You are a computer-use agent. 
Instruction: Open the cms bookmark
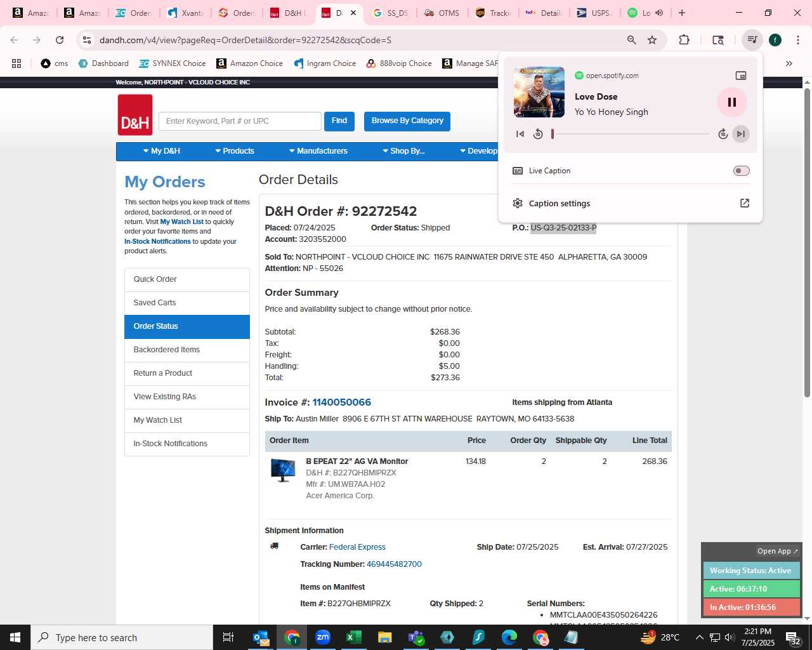click(x=55, y=63)
